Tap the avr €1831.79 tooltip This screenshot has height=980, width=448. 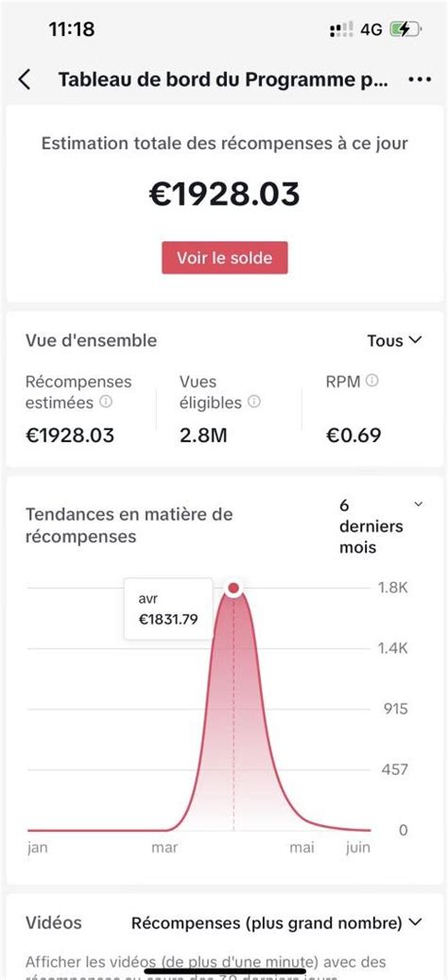(x=168, y=609)
